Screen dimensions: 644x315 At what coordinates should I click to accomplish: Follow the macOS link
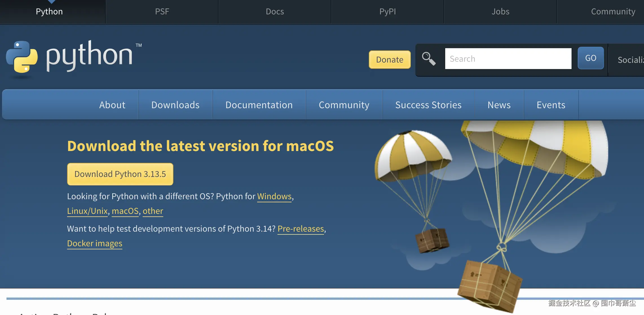pos(125,211)
